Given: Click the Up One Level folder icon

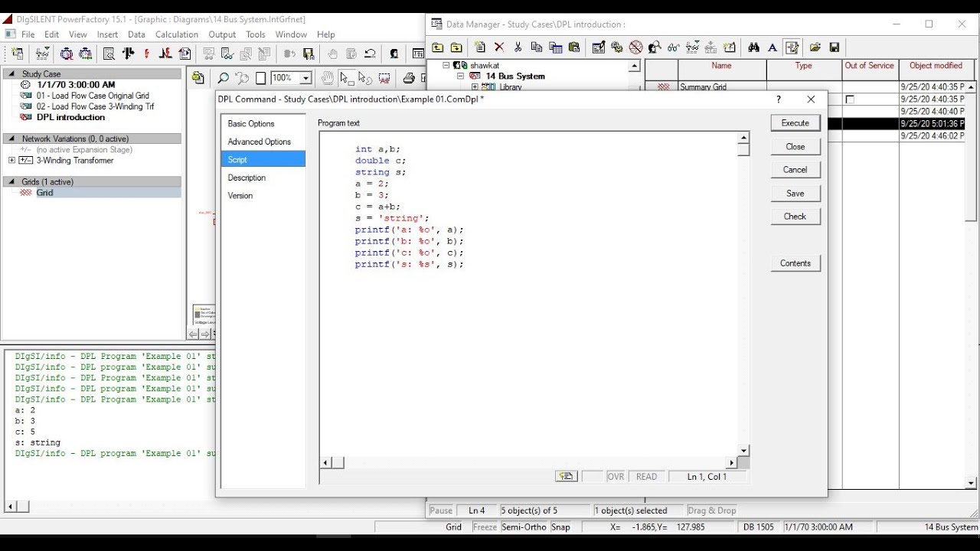Looking at the screenshot, I should [x=437, y=47].
